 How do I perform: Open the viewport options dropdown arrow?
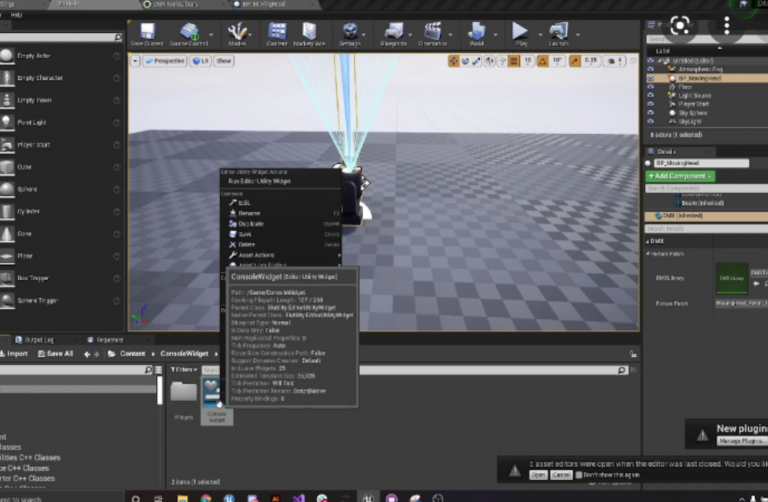[135, 61]
